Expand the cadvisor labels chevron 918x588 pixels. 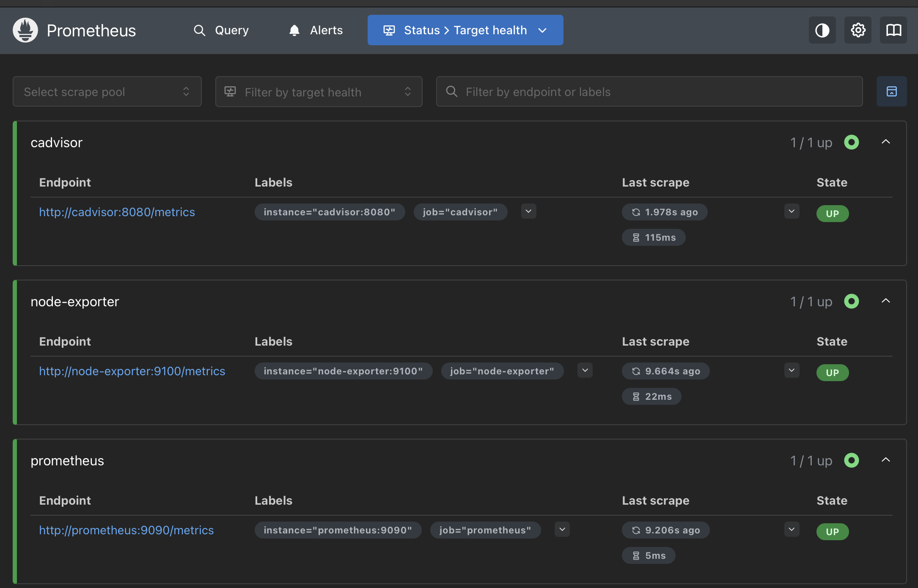(x=528, y=211)
